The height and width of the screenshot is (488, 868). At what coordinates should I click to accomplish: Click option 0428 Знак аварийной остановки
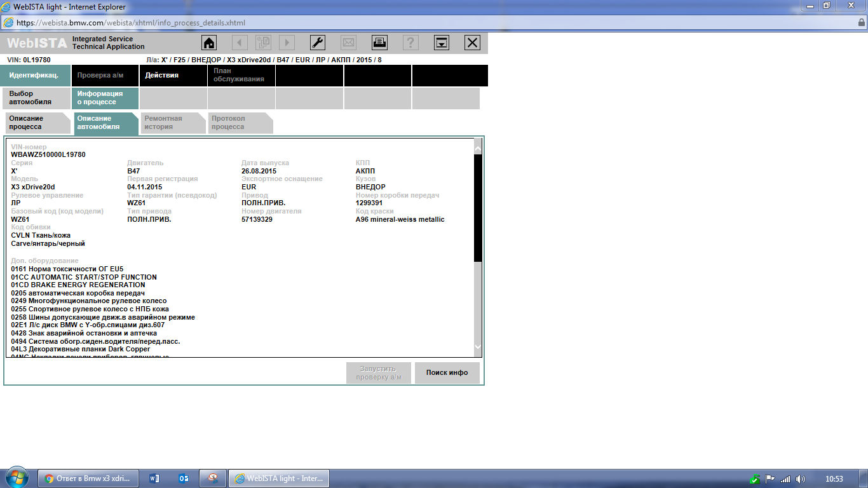coord(84,333)
